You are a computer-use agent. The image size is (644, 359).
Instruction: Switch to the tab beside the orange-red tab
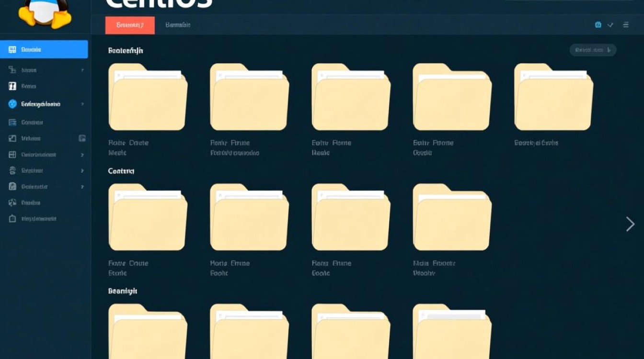pyautogui.click(x=178, y=25)
